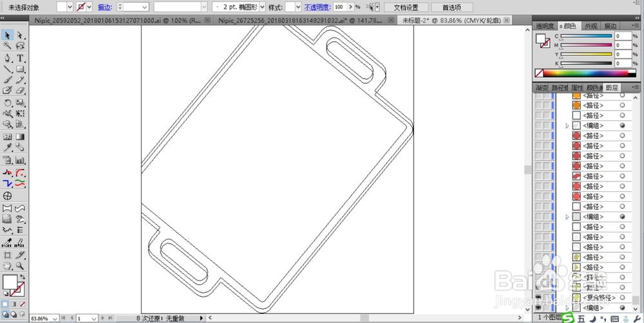The image size is (644, 323).
Task: Pick the Eyedropper tool
Action: pos(7,147)
